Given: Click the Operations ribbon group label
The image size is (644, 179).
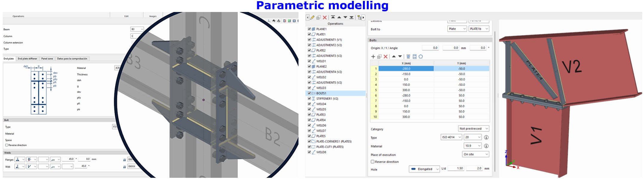Looking at the screenshot, I should (x=19, y=16).
